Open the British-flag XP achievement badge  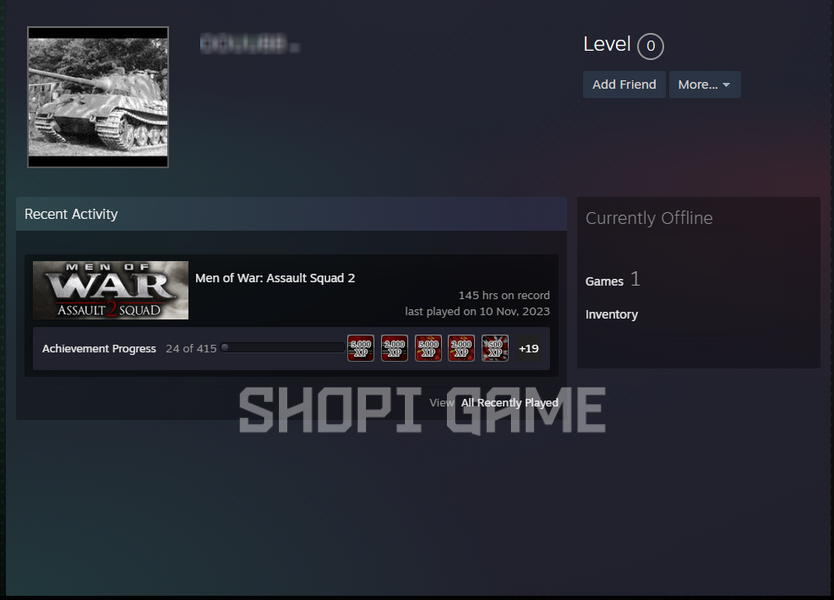point(495,348)
